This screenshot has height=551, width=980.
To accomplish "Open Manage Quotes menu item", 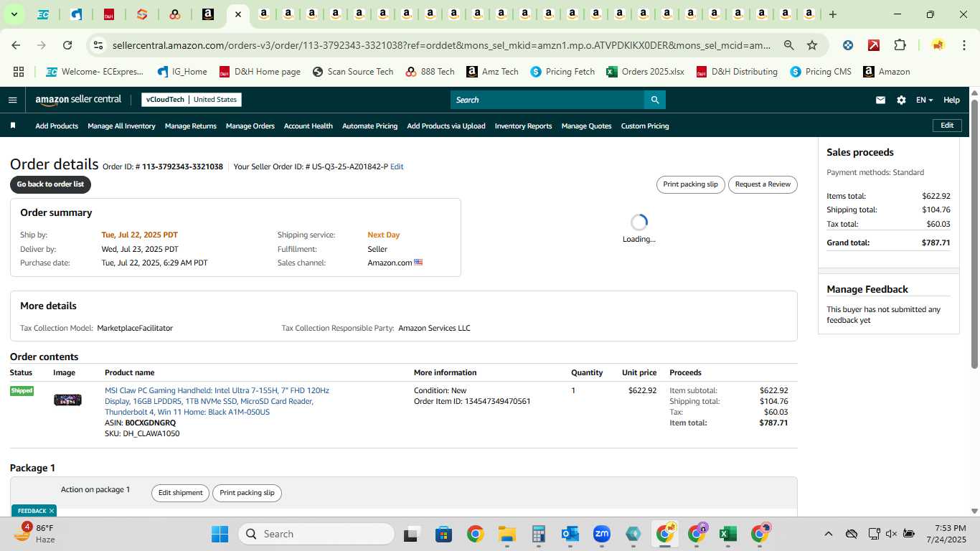I will (x=586, y=126).
